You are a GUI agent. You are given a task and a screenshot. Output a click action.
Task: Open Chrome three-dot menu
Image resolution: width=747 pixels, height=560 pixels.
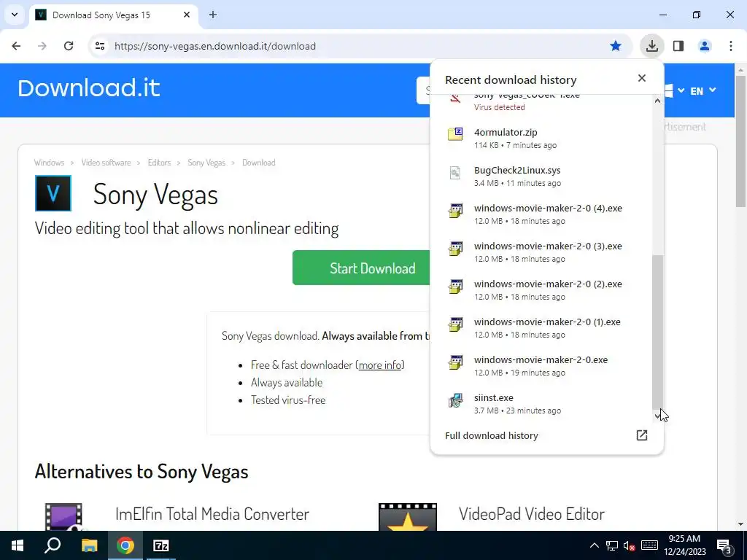(x=731, y=46)
